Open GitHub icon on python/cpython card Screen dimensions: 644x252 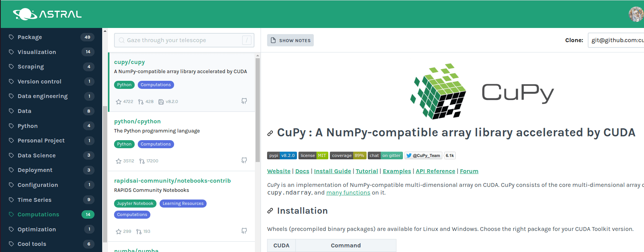244,160
